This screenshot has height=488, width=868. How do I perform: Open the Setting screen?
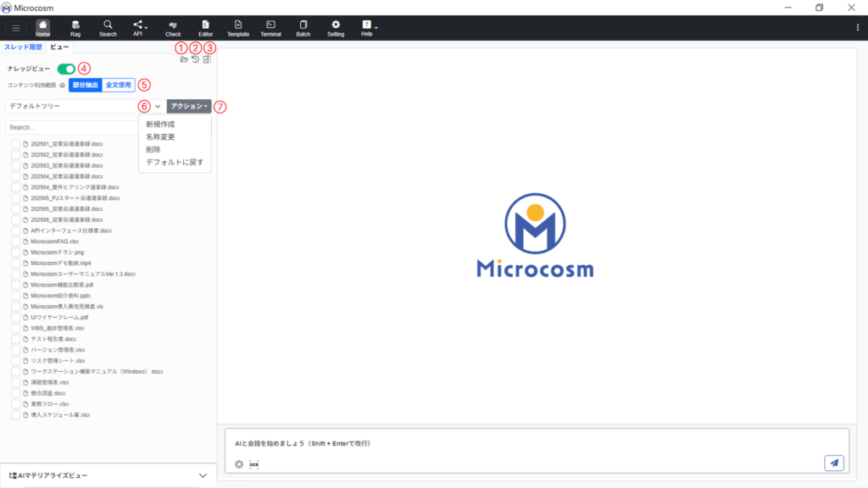336,28
